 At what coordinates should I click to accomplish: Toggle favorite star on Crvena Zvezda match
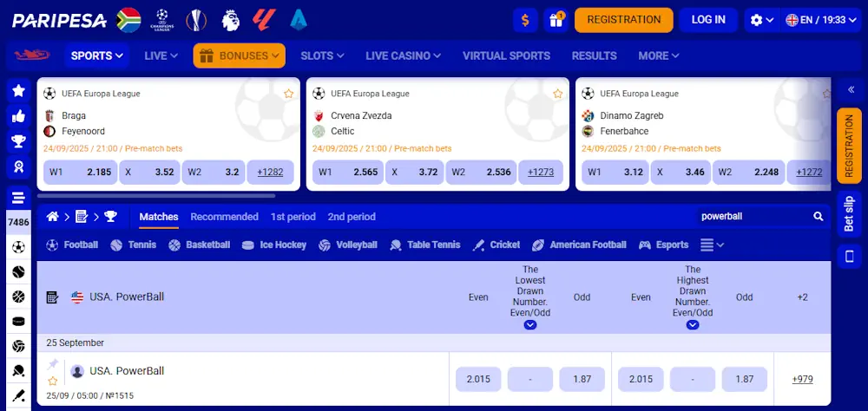(x=558, y=94)
